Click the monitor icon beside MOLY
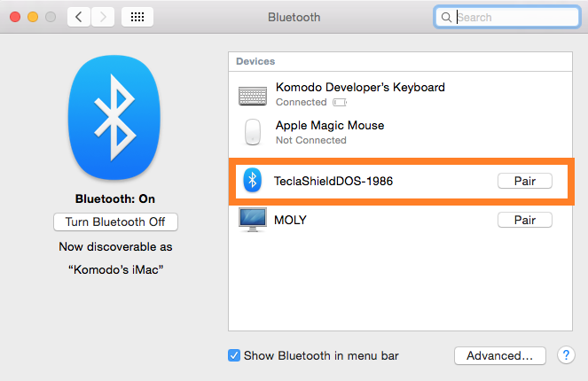Screen dimensions: 588x381 253,220
